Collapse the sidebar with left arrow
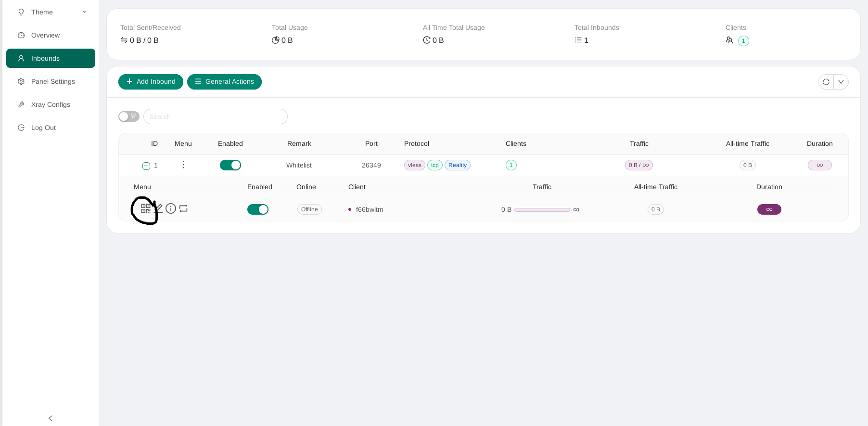This screenshot has height=426, width=868. (51, 418)
